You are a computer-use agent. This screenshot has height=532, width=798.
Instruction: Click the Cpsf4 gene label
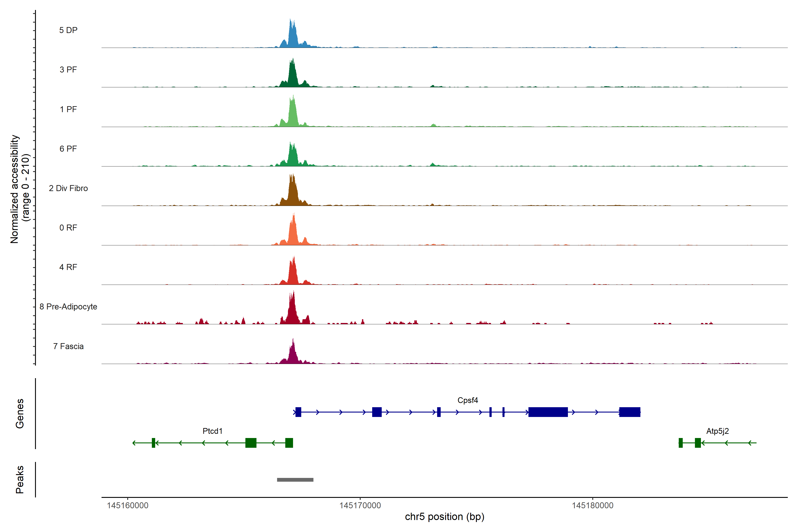467,400
